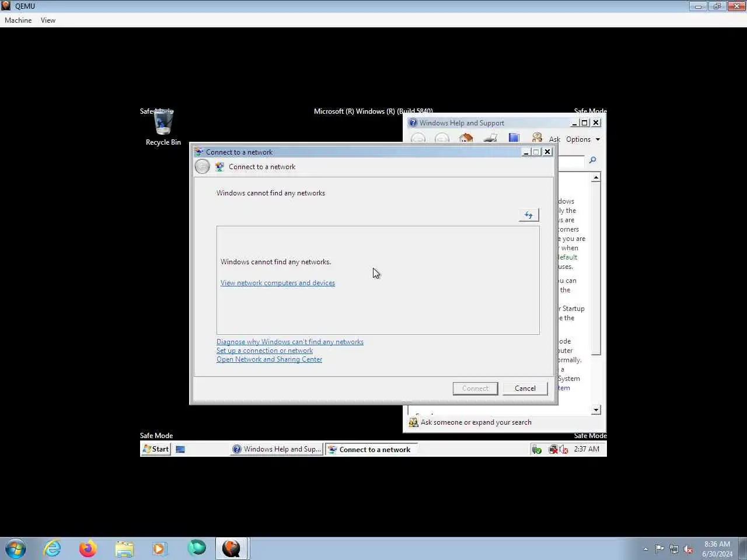Click Help window scrollbar up arrow
Image resolution: width=747 pixels, height=560 pixels.
point(596,177)
